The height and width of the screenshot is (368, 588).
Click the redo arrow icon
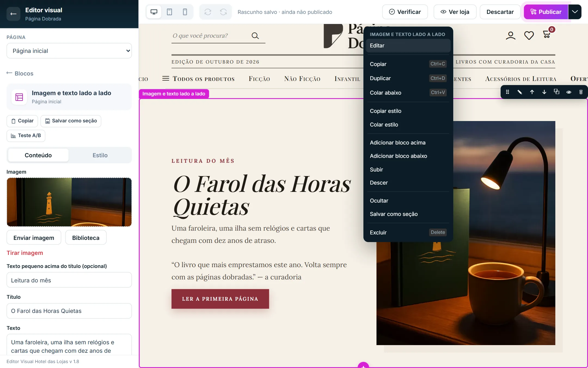tap(223, 12)
